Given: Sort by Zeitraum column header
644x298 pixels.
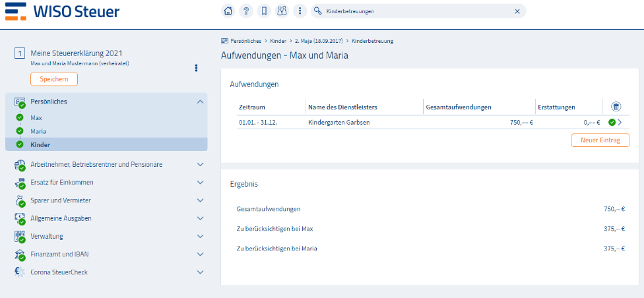Looking at the screenshot, I should tap(252, 107).
